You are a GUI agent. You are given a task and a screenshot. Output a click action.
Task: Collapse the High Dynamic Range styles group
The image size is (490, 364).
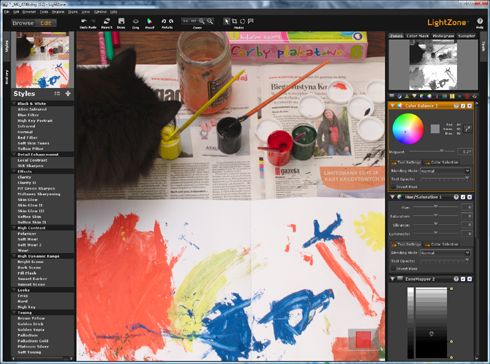click(x=14, y=256)
